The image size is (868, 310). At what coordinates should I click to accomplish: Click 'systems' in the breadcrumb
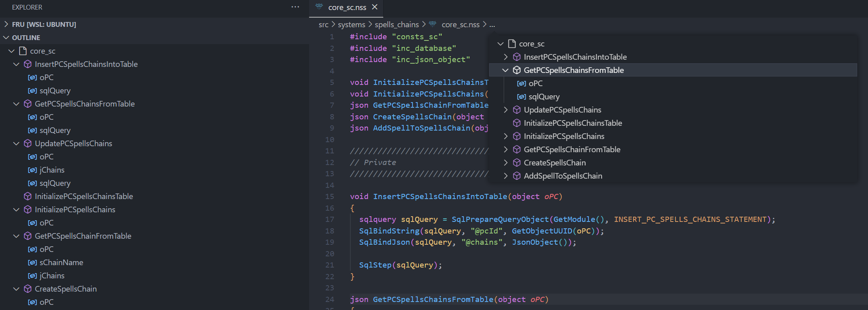[x=352, y=24]
